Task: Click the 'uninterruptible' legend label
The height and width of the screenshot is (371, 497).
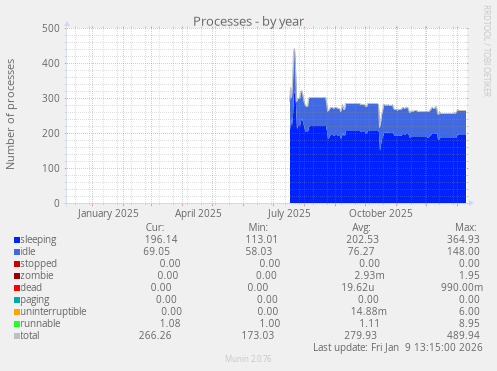Action: click(x=53, y=312)
